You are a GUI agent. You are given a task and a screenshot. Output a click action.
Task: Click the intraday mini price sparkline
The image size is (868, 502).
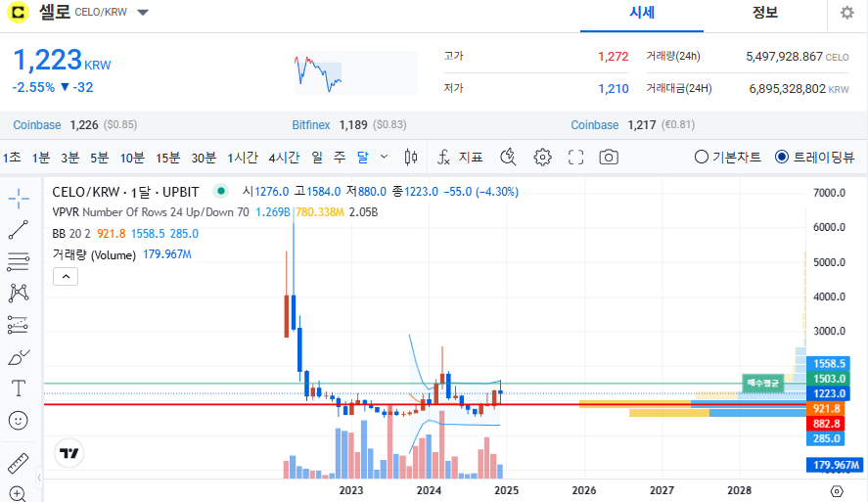point(355,72)
